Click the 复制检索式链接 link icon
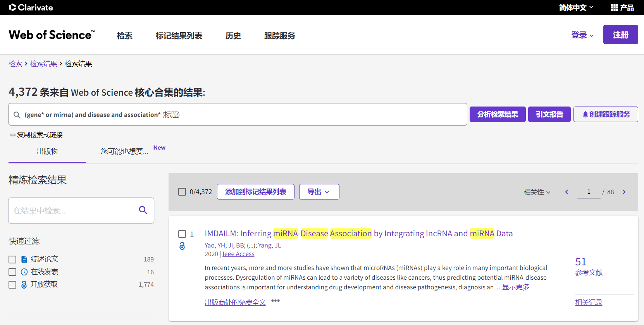This screenshot has height=325, width=644. click(x=13, y=135)
